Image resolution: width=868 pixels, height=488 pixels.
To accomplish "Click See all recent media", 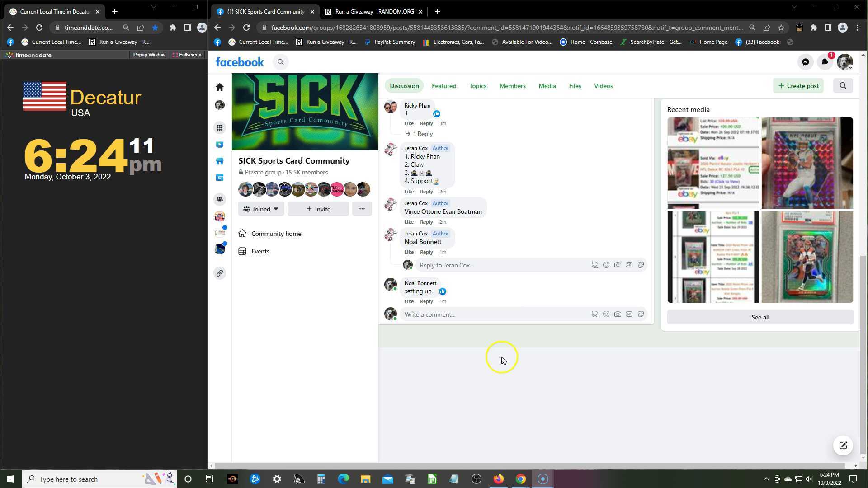I will pyautogui.click(x=760, y=317).
